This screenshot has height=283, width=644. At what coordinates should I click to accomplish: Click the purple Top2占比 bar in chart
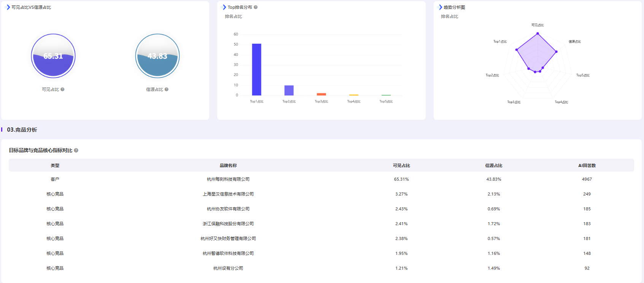coord(289,91)
